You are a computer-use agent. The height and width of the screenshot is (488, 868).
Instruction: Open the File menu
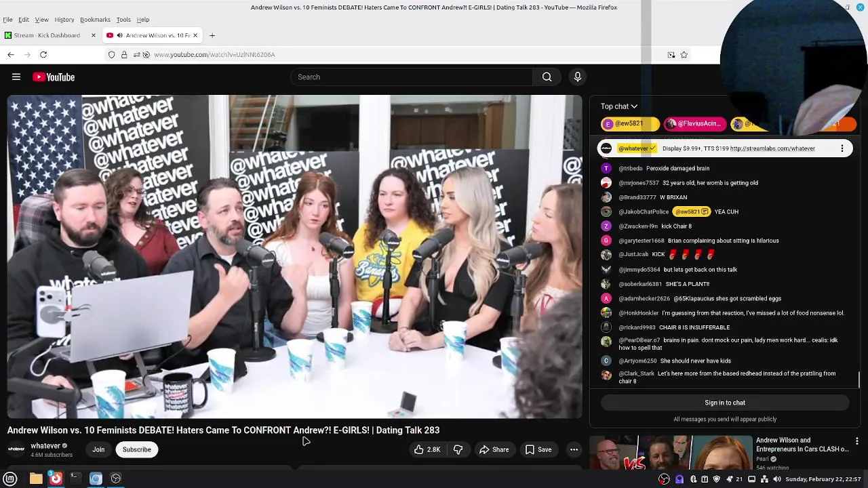pos(7,20)
